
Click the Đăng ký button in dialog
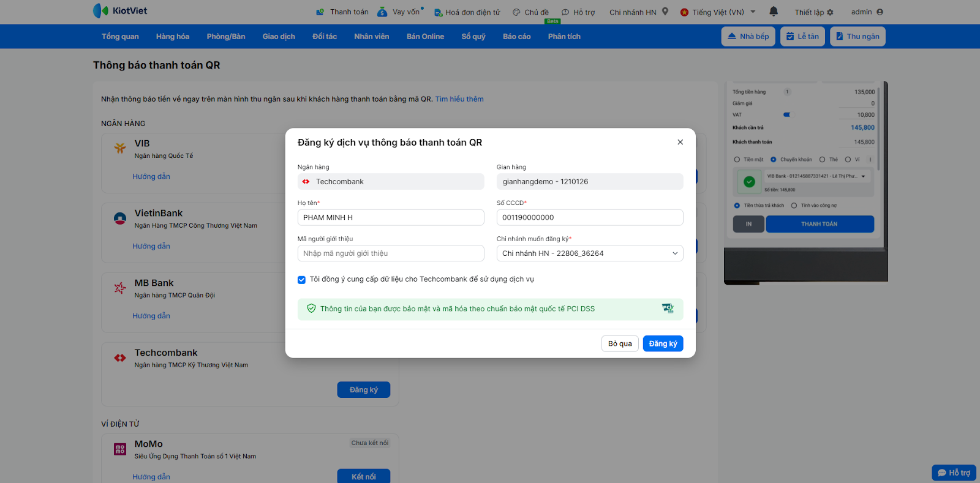[x=663, y=343]
